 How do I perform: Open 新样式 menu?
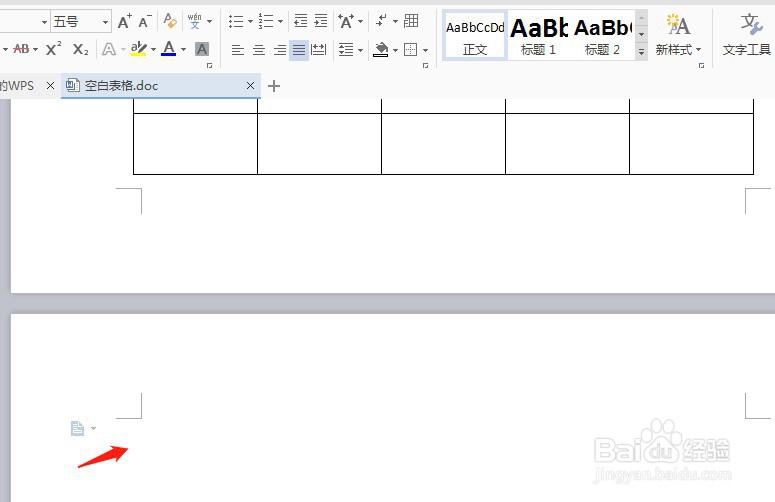(678, 35)
